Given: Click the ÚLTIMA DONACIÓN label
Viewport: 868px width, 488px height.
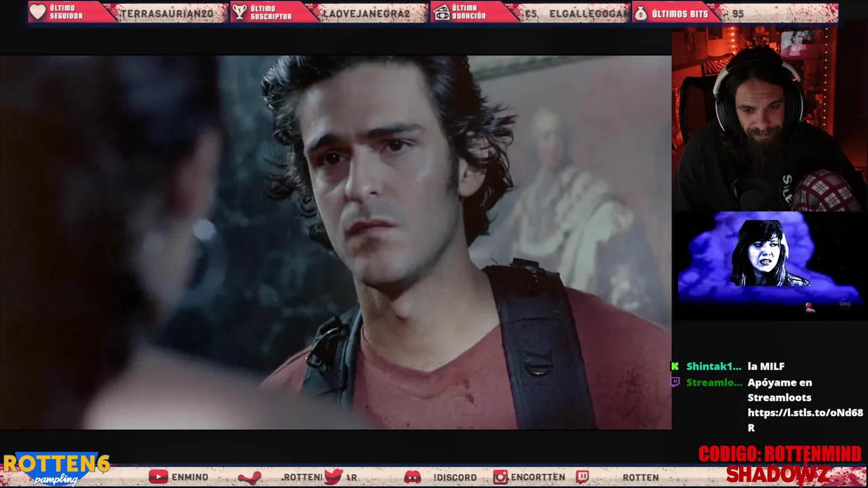Looking at the screenshot, I should pyautogui.click(x=469, y=12).
